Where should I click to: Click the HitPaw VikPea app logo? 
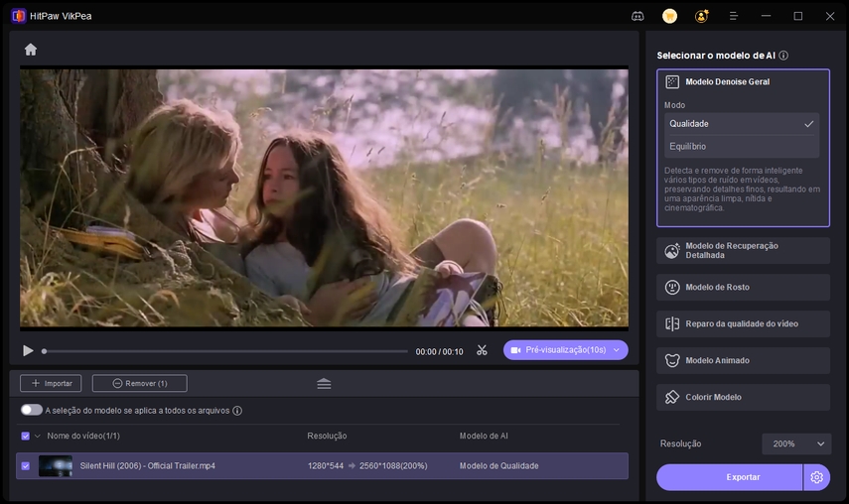pos(19,16)
